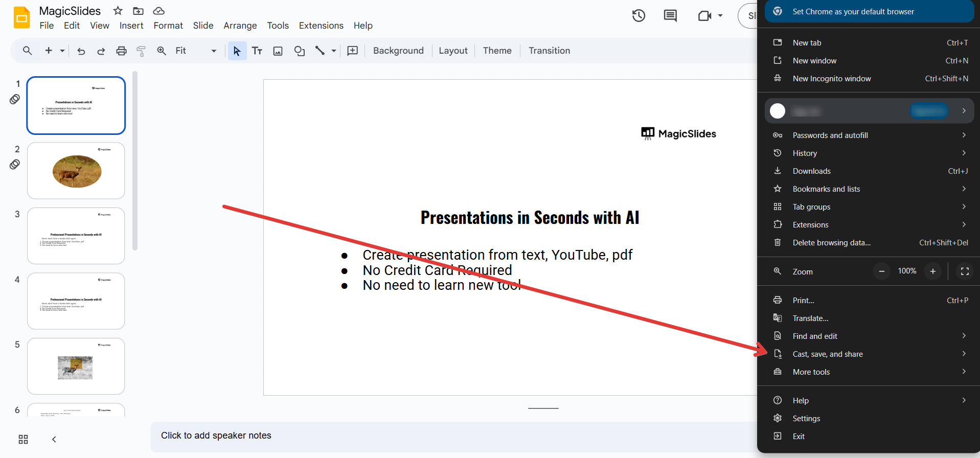This screenshot has height=458, width=980.
Task: Open new slide layout dropdown arrow
Action: tap(62, 51)
